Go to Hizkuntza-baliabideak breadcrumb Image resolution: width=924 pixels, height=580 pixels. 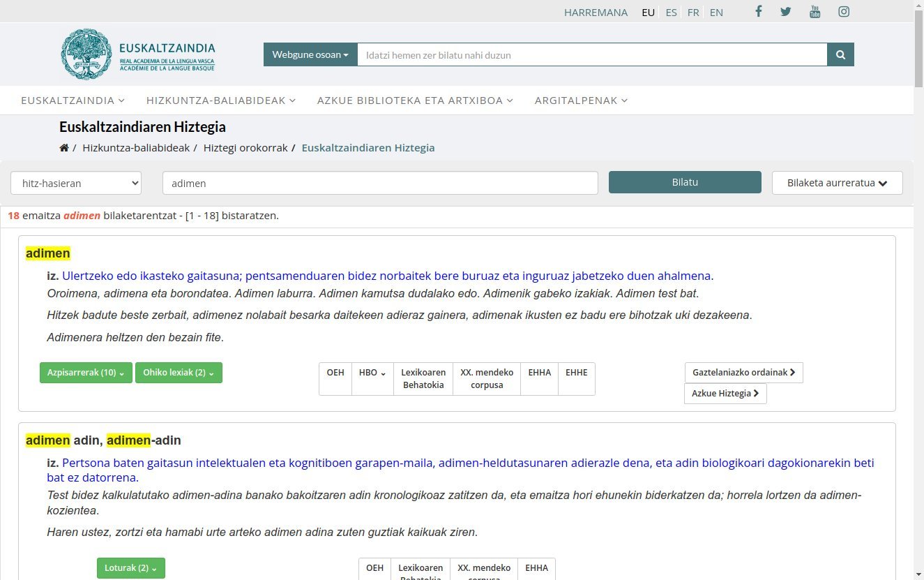[x=136, y=148]
